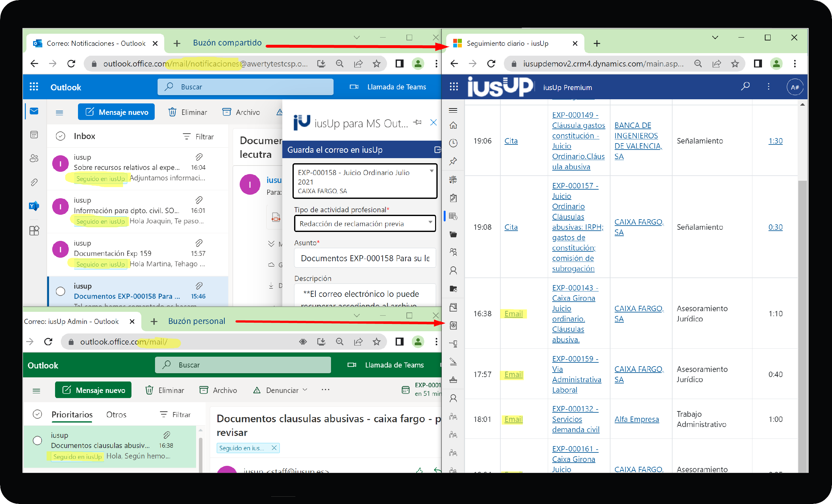Click Asunto field Documentos EXP-000158

[365, 258]
